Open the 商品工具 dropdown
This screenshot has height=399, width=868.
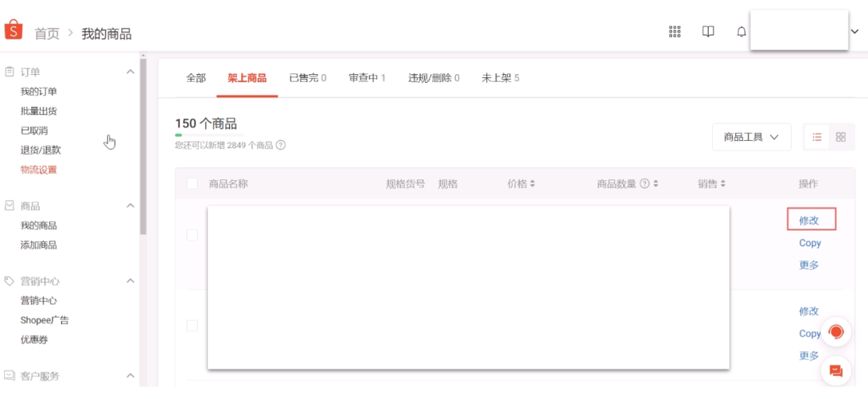pyautogui.click(x=751, y=137)
